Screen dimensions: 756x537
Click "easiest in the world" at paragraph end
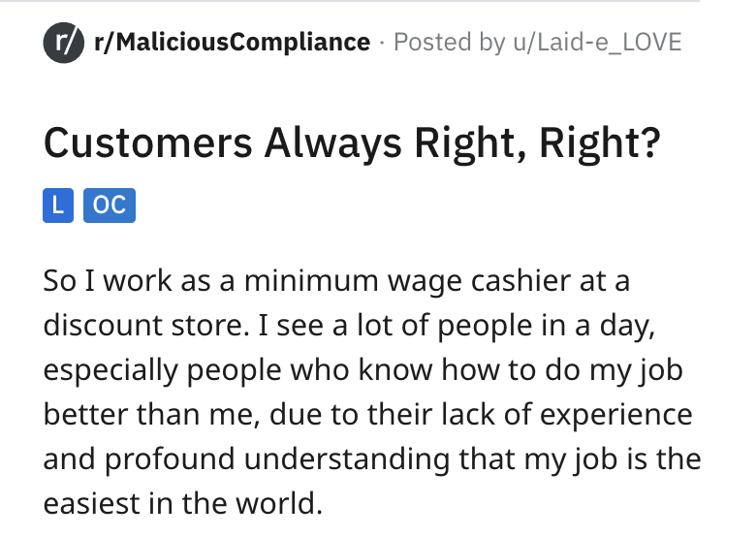pyautogui.click(x=180, y=503)
